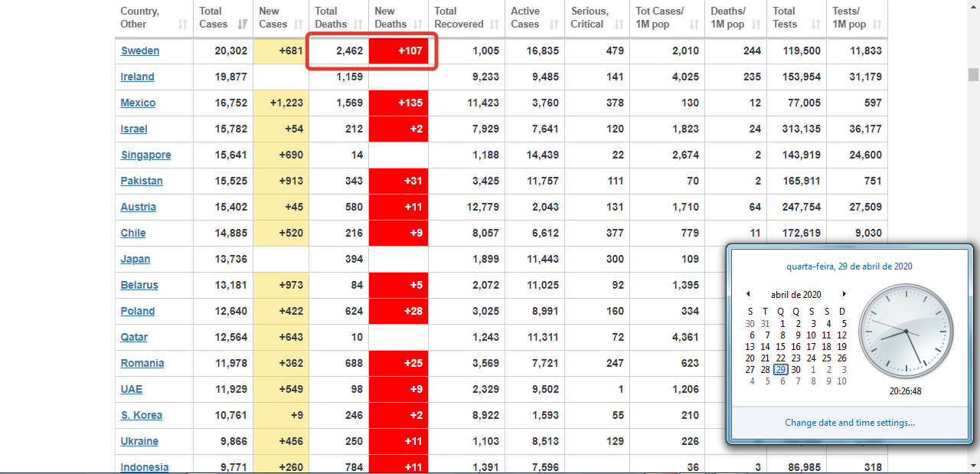
Task: Open the Mexico country link
Action: [x=138, y=103]
